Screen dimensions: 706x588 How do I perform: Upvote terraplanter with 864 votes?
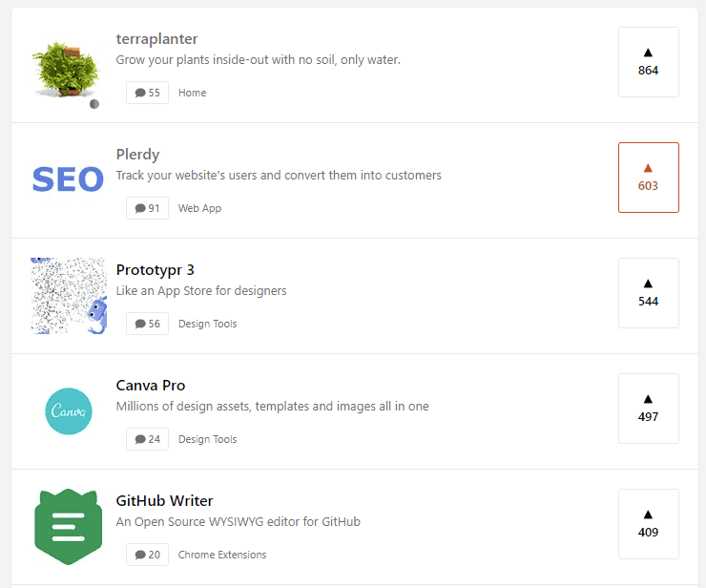pos(648,62)
